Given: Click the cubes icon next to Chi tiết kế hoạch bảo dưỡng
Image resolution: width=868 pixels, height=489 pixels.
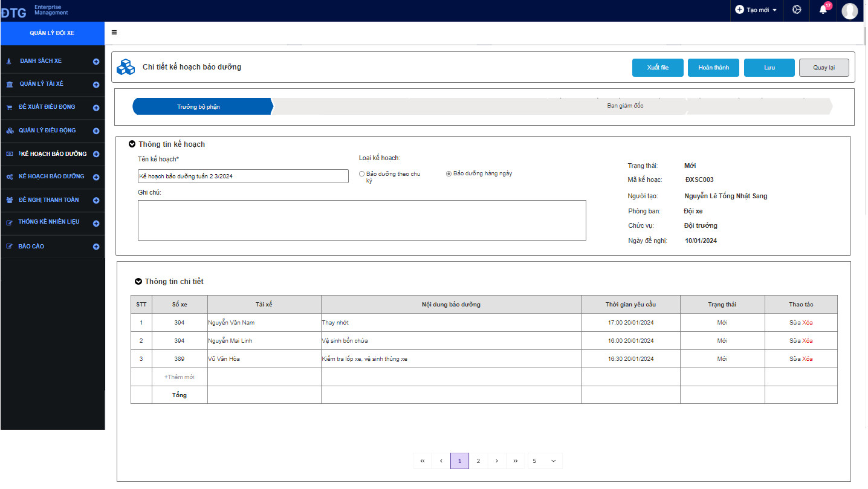Looking at the screenshot, I should pos(126,67).
